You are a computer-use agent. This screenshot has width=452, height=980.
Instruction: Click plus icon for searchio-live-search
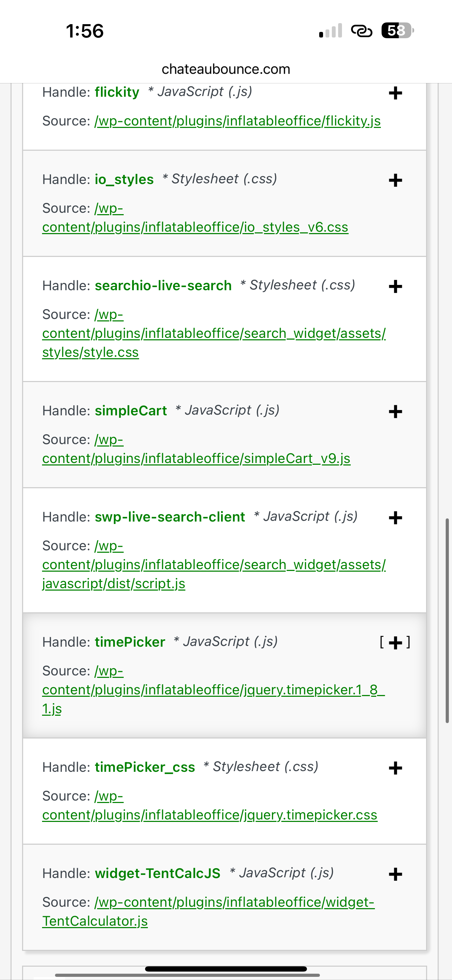(x=395, y=286)
